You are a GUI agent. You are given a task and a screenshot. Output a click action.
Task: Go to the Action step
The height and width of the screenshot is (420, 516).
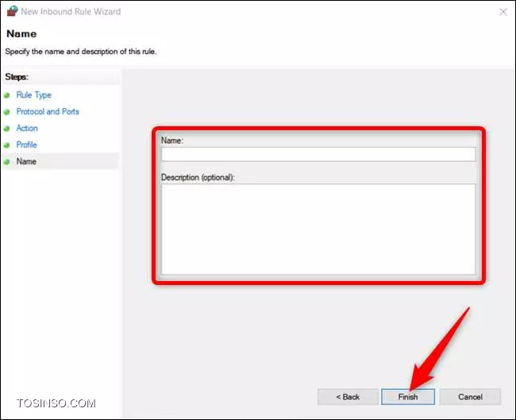pyautogui.click(x=27, y=128)
